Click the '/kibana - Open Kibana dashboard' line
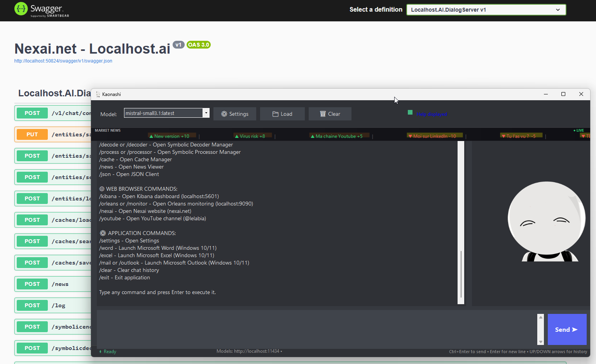Image resolution: width=596 pixels, height=364 pixels. (159, 196)
